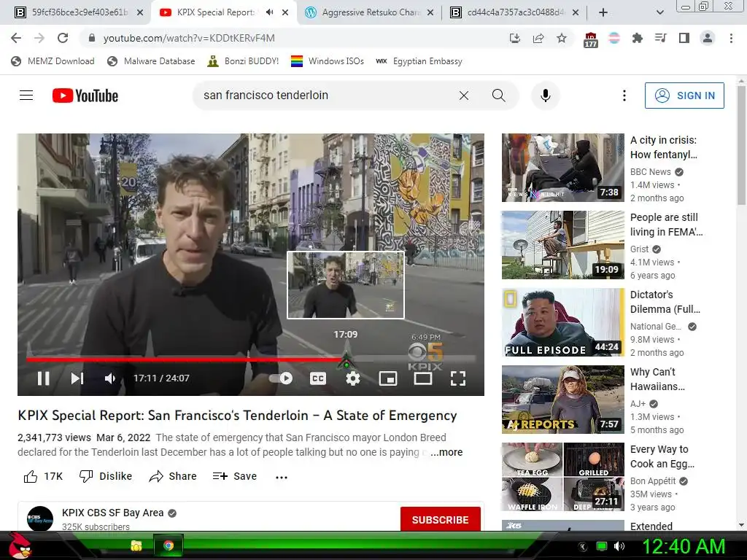Enter full screen mode

(x=458, y=378)
